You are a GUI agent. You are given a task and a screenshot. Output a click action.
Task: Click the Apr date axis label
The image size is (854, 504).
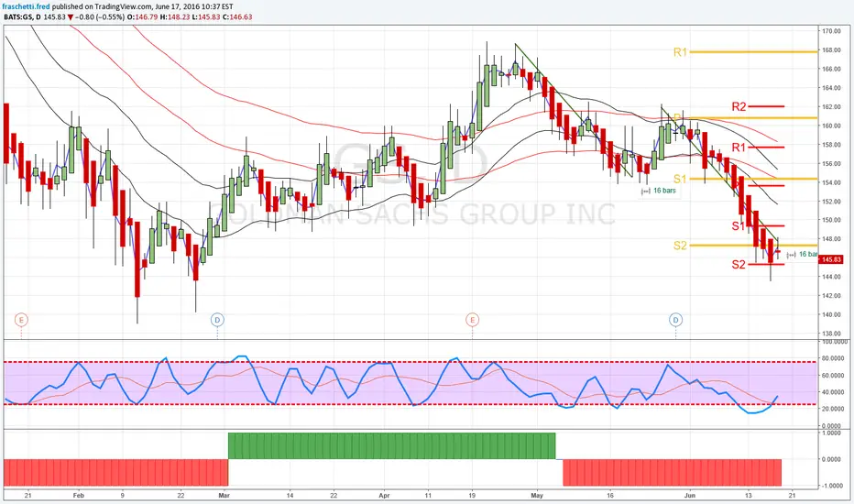click(x=384, y=496)
